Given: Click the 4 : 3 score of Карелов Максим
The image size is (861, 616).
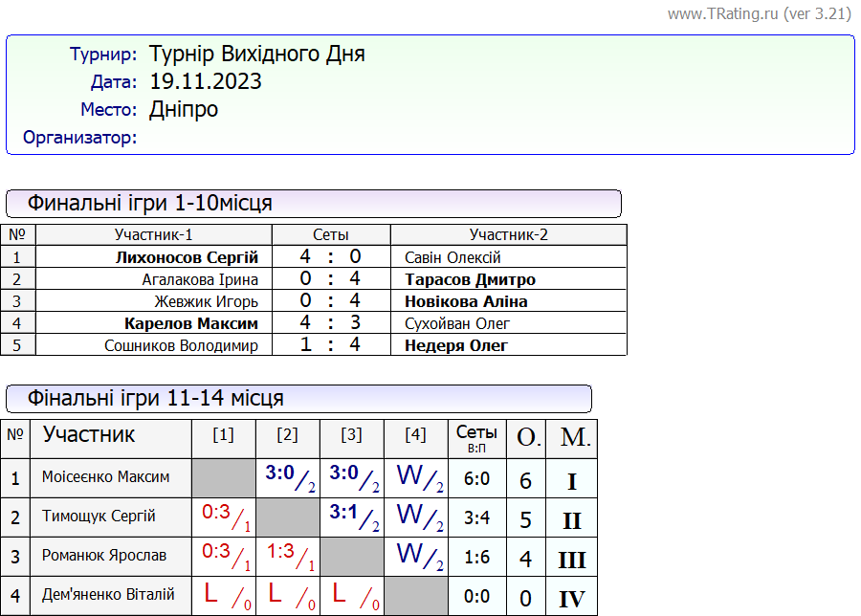Looking at the screenshot, I should 330,323.
